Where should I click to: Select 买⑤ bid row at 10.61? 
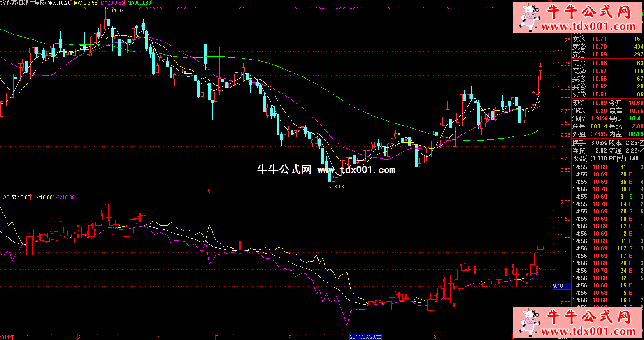pos(608,94)
